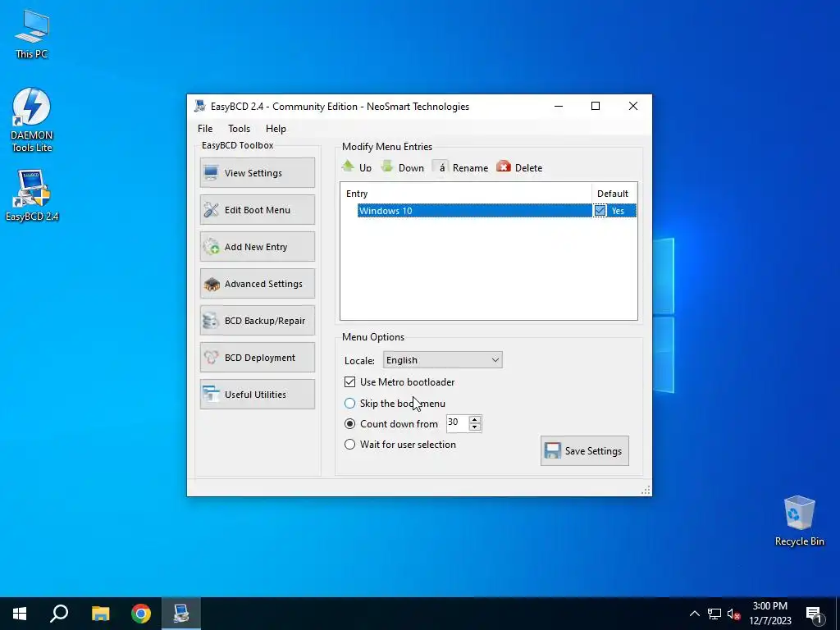Delete the selected boot entry
Screen dimensions: 840x630
[x=519, y=167]
